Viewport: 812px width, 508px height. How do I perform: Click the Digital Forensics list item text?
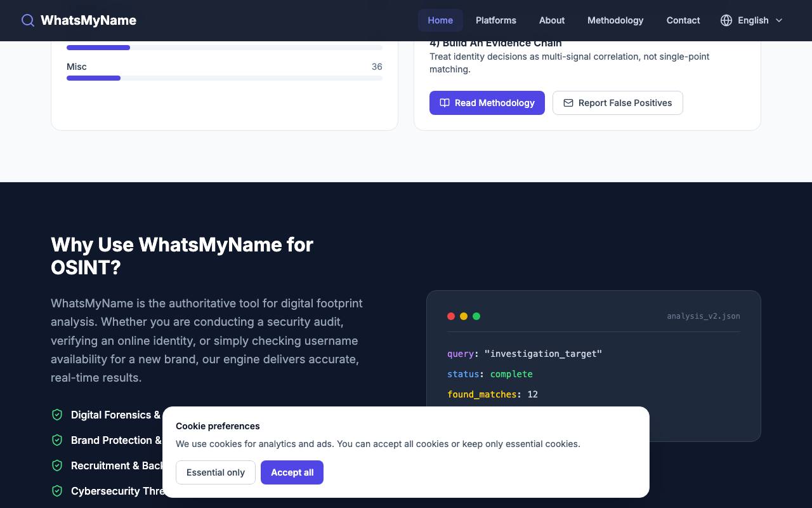pos(116,415)
